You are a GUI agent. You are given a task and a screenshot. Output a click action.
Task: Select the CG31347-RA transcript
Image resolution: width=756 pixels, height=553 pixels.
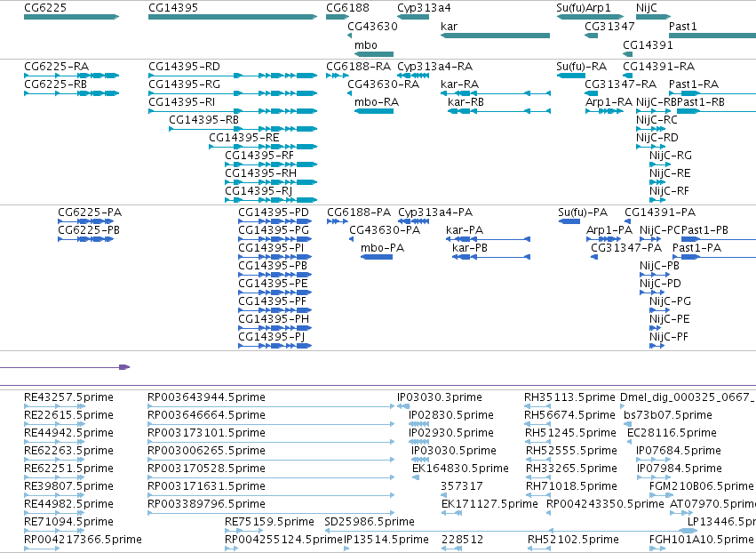click(x=591, y=93)
